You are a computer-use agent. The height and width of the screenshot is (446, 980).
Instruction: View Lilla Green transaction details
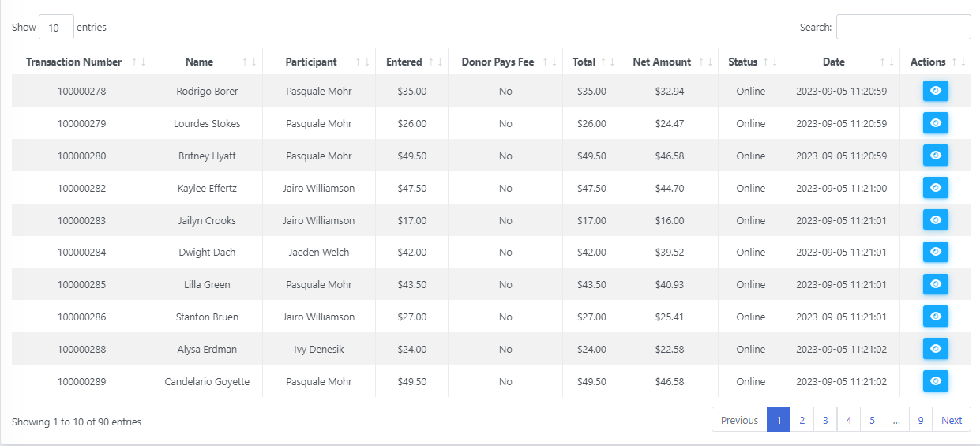[x=936, y=284]
